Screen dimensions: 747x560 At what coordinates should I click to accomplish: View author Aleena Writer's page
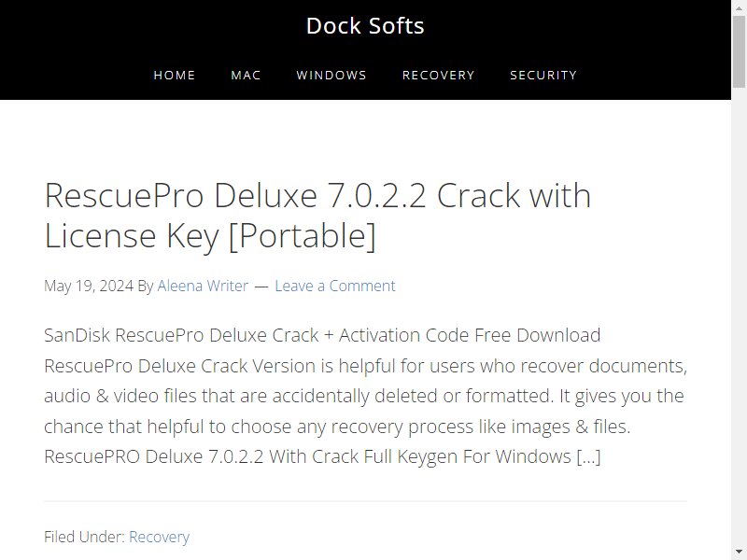pos(203,286)
